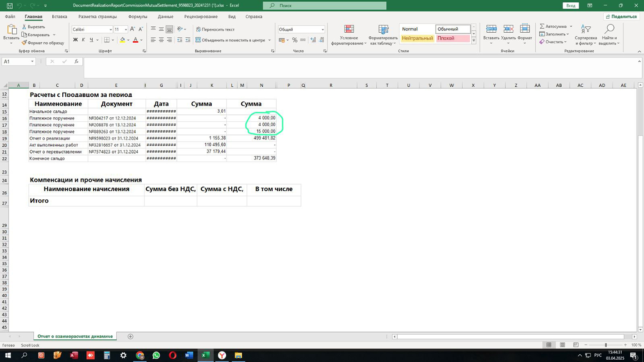Click the add new sheet plus button
The width and height of the screenshot is (644, 362).
pyautogui.click(x=130, y=337)
